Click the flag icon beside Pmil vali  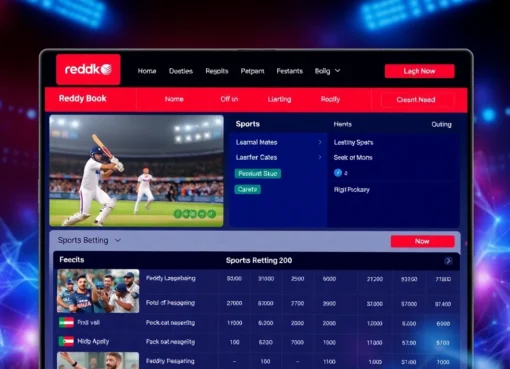(x=66, y=323)
